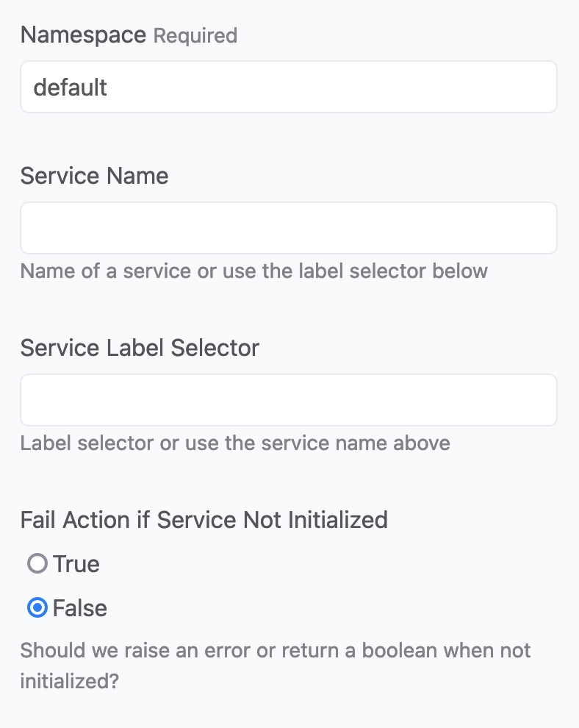Click empty right end of Namespace field
The image size is (579, 728).
(x=511, y=87)
